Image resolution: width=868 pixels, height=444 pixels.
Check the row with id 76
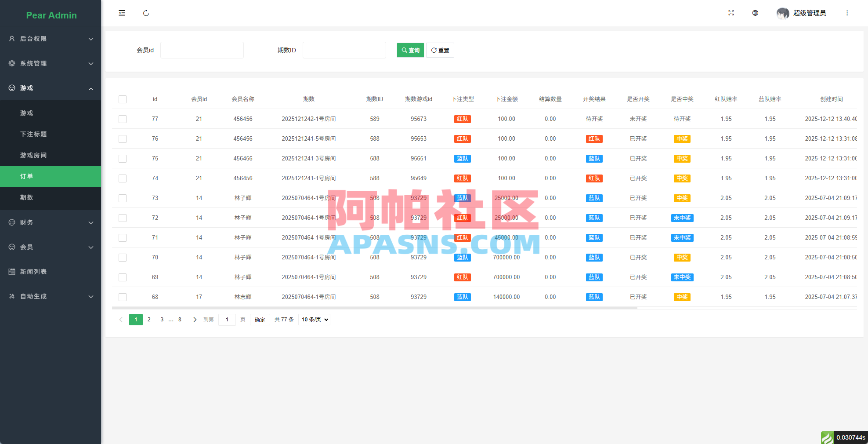pyautogui.click(x=123, y=139)
